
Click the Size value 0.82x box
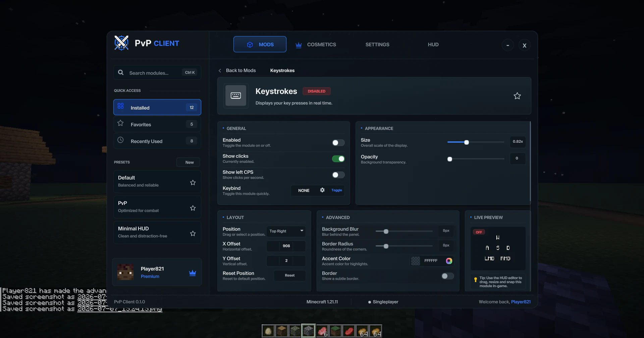(x=518, y=142)
